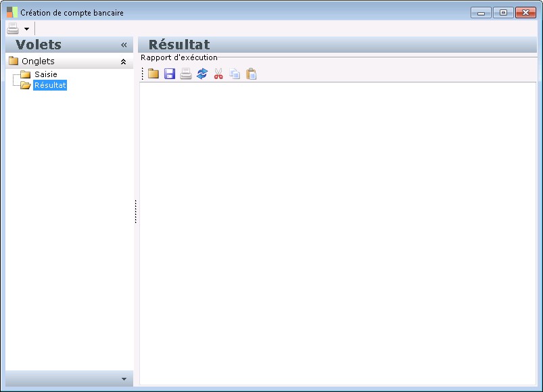Open a report with the folder toolbar icon
The width and height of the screenshot is (543, 392).
click(x=153, y=74)
